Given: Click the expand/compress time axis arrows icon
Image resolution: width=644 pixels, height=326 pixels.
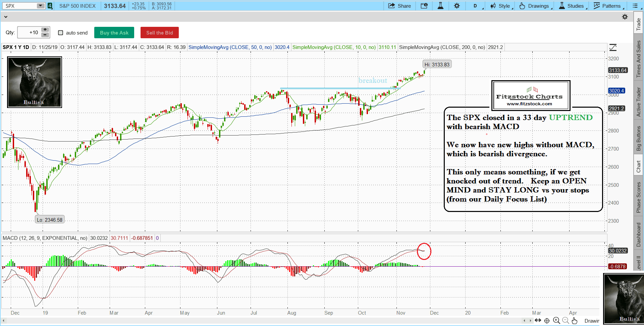Looking at the screenshot, I should click(x=538, y=321).
